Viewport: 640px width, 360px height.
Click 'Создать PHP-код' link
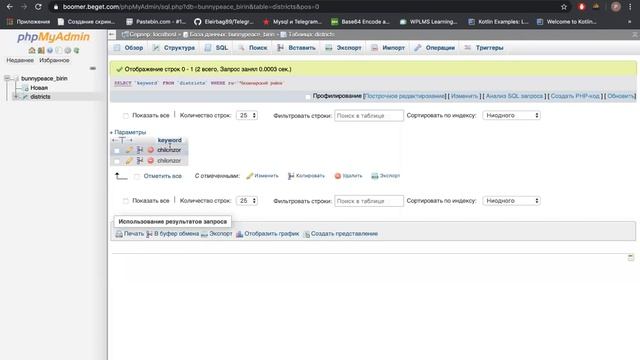point(575,96)
